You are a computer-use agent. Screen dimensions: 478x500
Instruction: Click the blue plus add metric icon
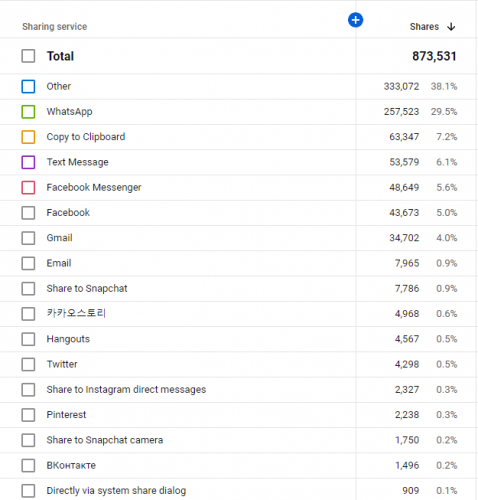355,20
